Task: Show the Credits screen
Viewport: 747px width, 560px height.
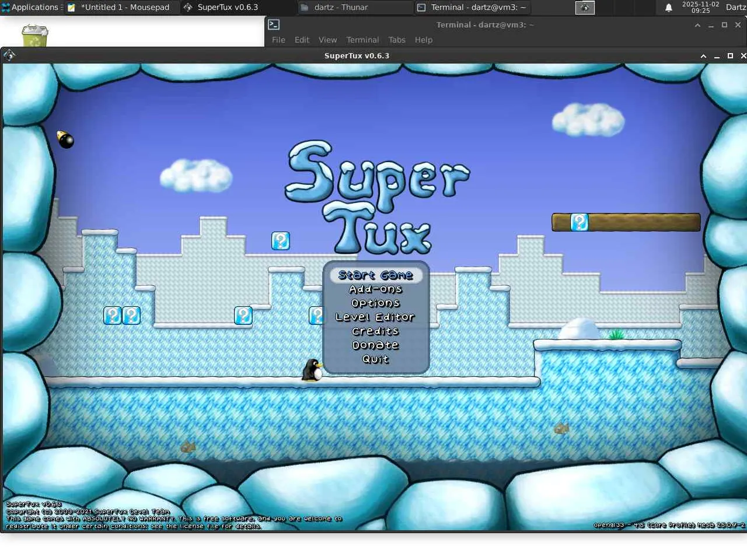Action: point(375,331)
